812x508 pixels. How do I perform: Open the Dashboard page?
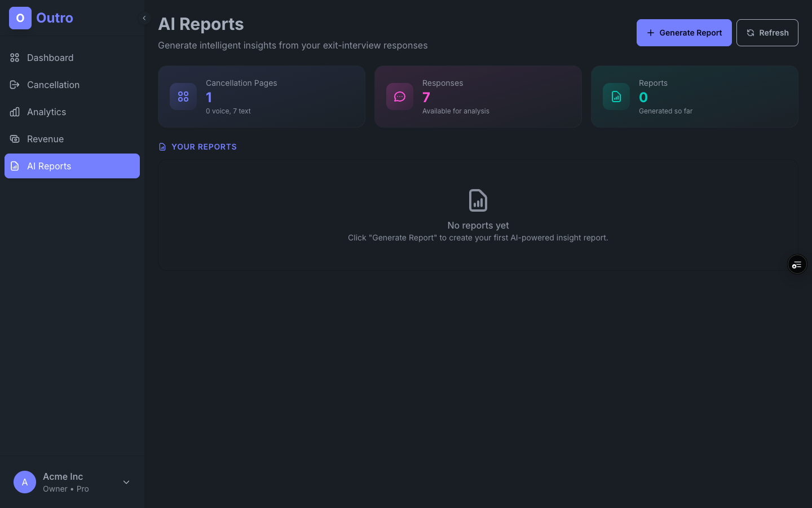[72, 58]
